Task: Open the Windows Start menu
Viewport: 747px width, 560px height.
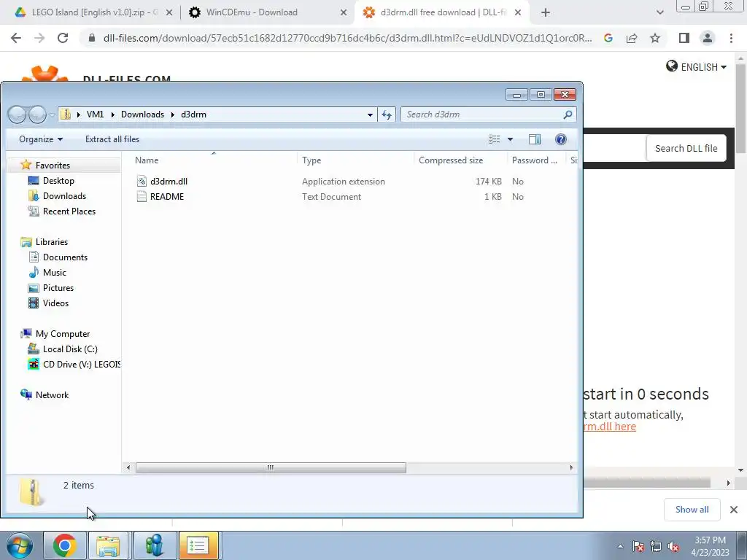Action: click(19, 545)
